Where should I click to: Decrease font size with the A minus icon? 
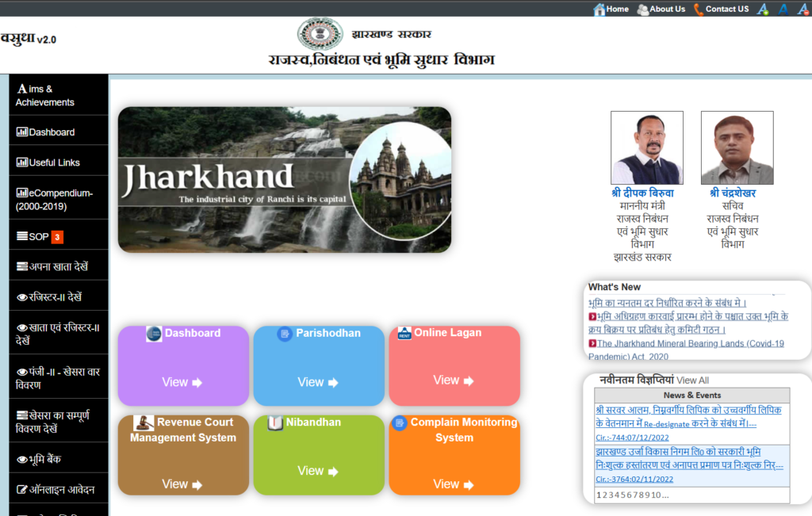pyautogui.click(x=802, y=9)
